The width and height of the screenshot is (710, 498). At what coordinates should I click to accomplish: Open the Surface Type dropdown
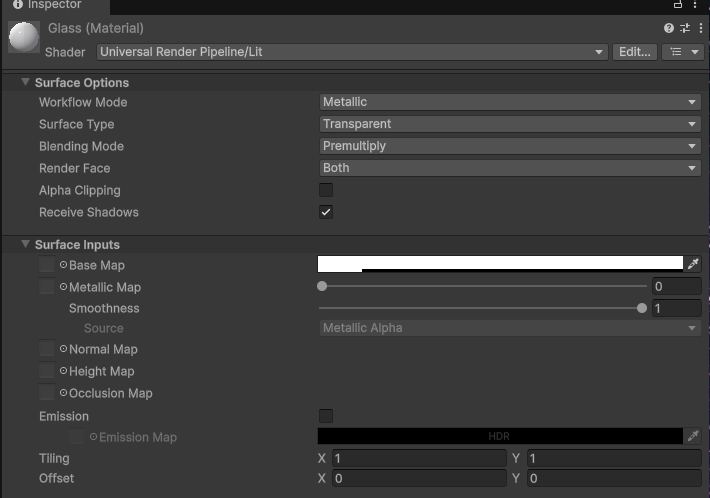pyautogui.click(x=509, y=124)
